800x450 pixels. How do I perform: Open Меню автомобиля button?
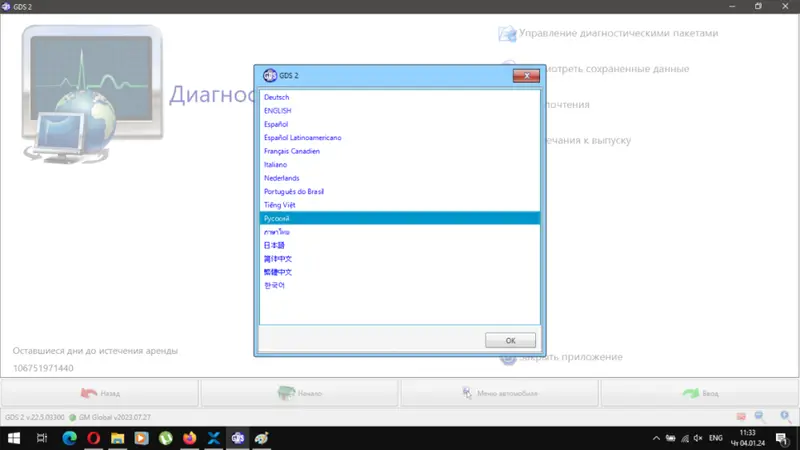coord(499,393)
